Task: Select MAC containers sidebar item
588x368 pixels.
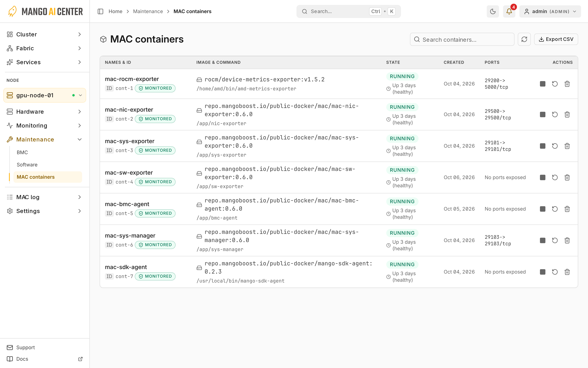Action: pos(48,177)
